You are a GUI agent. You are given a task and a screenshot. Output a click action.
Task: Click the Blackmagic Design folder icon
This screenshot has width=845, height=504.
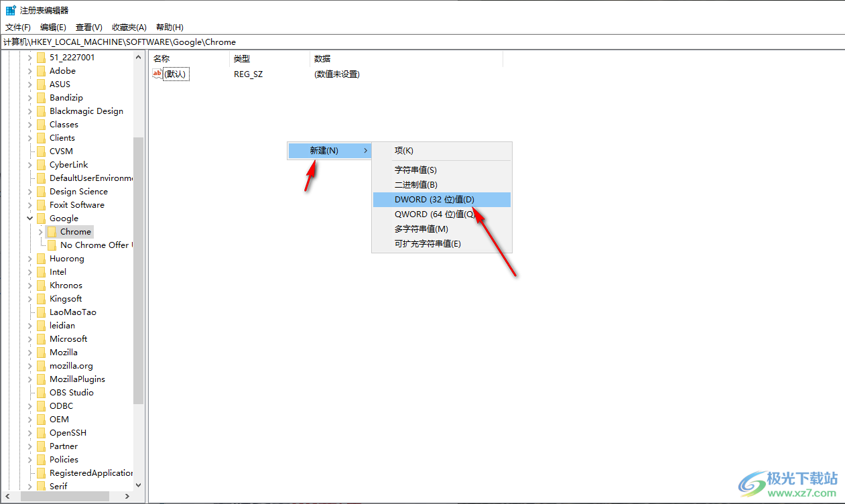(42, 111)
